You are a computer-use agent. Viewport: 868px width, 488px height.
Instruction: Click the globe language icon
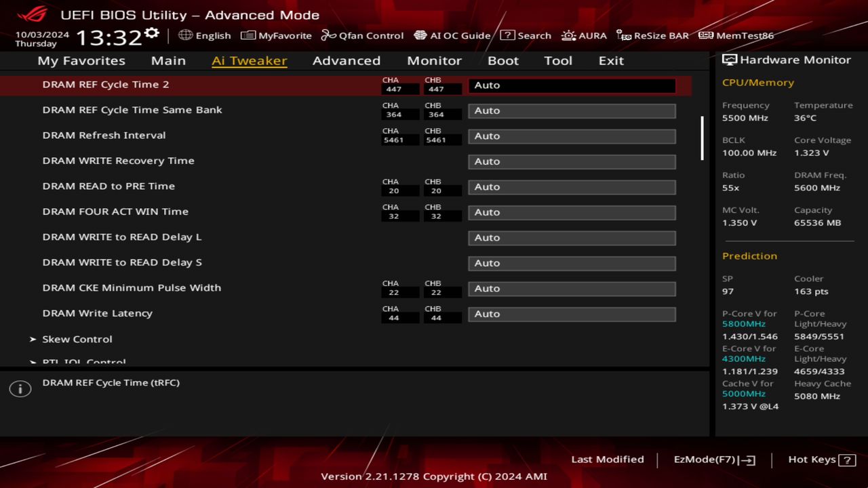pos(185,35)
